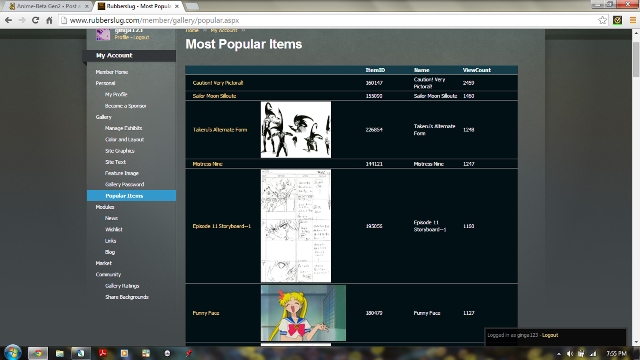Viewport: 640px width, 360px height.
Task: Click the address bar URL field
Action: coord(327,20)
